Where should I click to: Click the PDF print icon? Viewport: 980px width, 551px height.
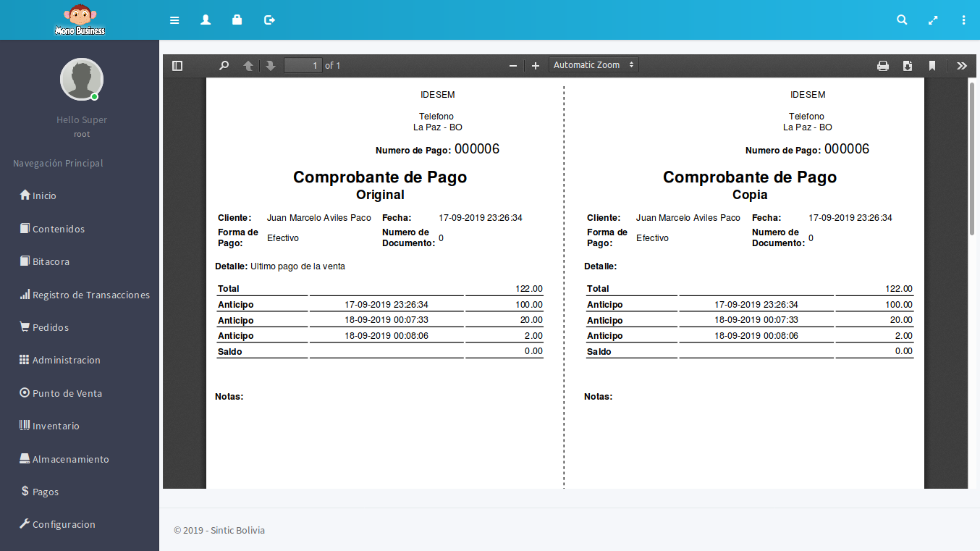pyautogui.click(x=883, y=66)
